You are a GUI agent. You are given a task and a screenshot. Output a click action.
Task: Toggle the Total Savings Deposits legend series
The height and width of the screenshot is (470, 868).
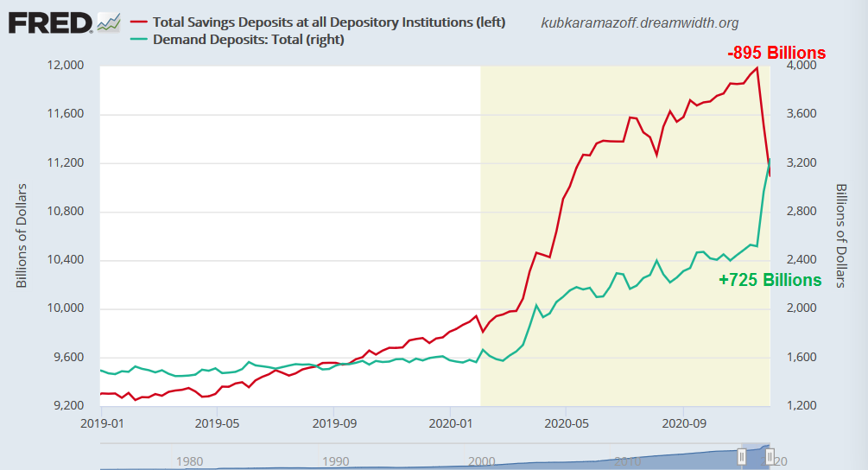[329, 22]
